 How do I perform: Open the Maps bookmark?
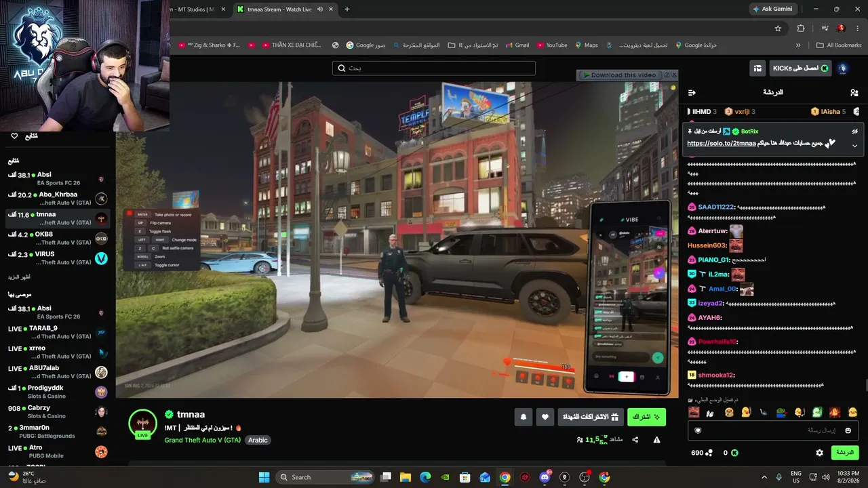click(586, 45)
